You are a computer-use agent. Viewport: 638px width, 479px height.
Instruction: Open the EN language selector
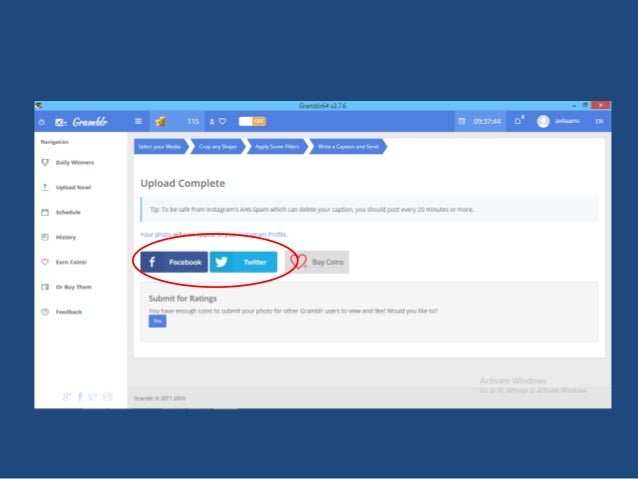599,121
